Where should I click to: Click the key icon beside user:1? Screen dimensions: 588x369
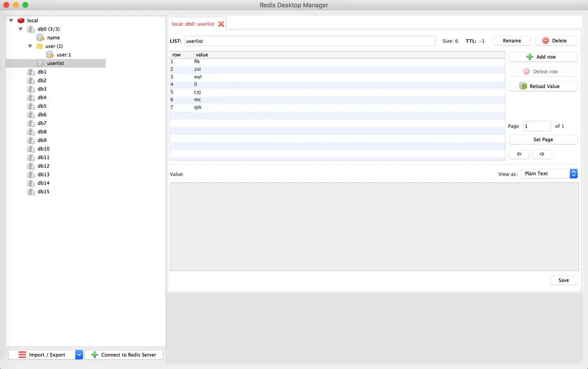pos(50,55)
